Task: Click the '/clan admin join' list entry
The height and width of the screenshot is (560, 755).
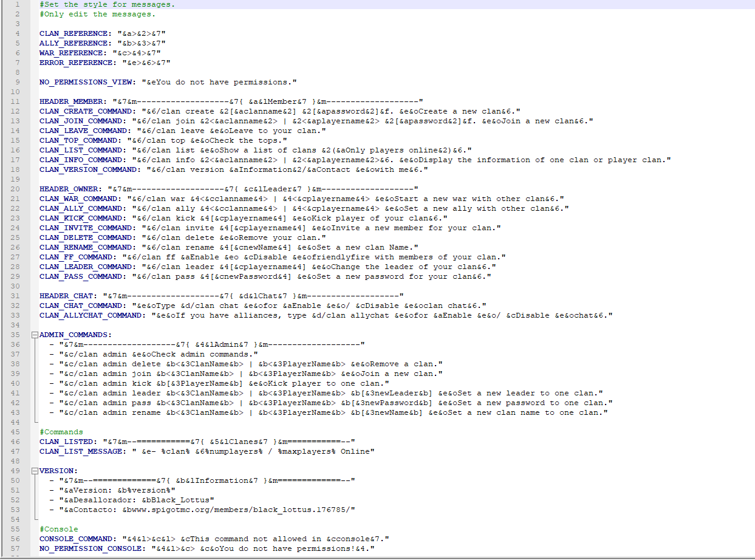Action: point(251,374)
